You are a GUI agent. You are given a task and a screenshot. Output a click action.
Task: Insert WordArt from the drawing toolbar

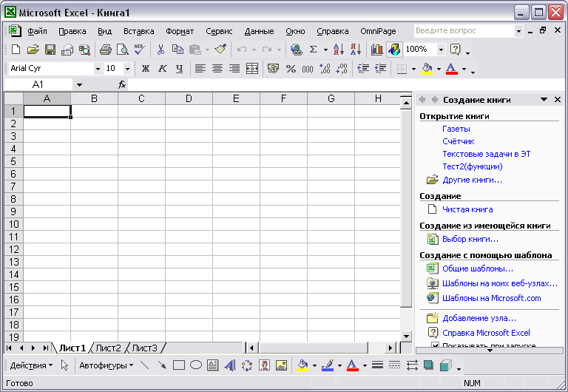tap(230, 365)
